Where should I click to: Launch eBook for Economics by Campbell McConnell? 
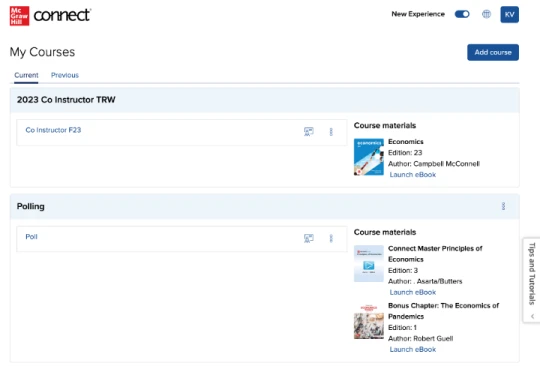coord(413,175)
